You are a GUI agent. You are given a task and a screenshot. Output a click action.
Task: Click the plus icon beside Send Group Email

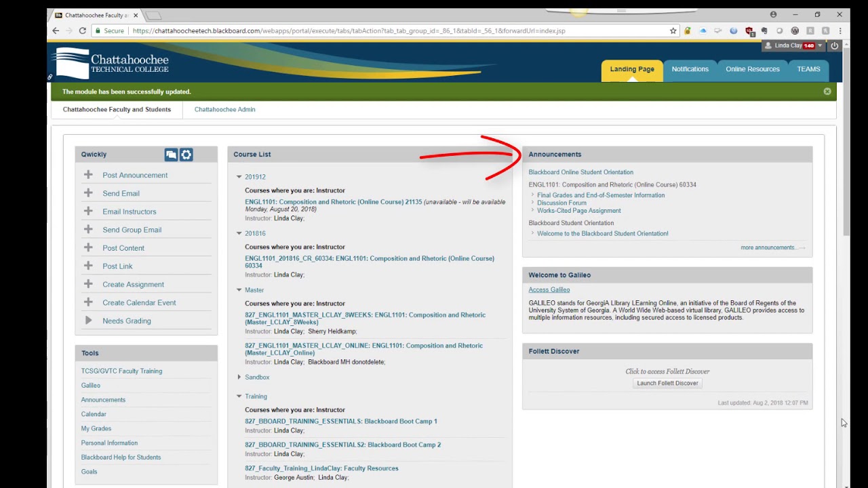point(88,230)
